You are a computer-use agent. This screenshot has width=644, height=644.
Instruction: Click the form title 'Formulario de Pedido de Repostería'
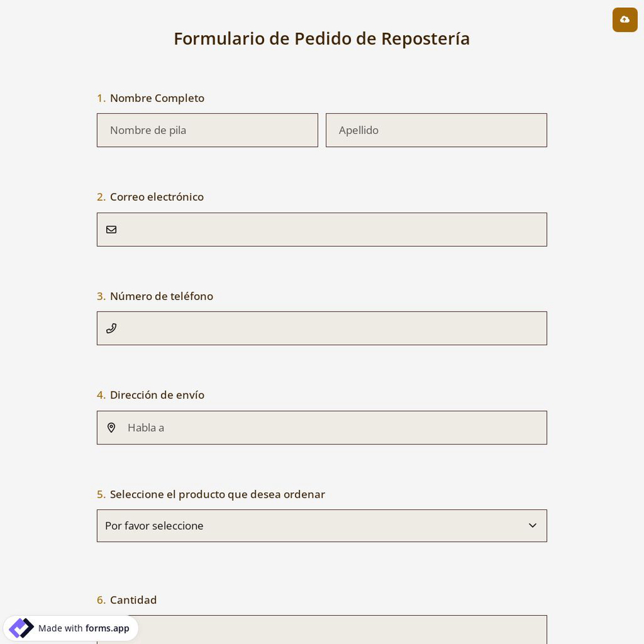321,39
